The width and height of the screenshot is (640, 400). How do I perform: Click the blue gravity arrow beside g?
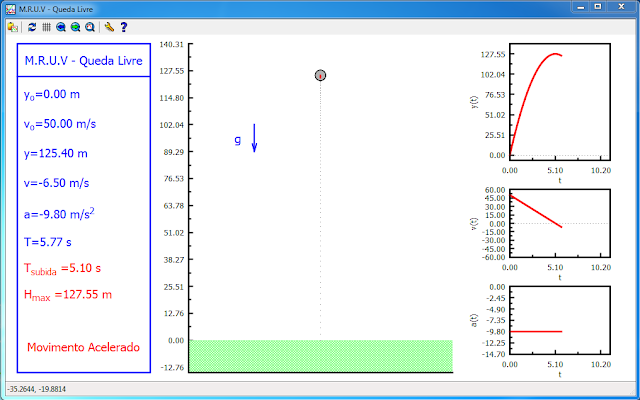(x=254, y=138)
